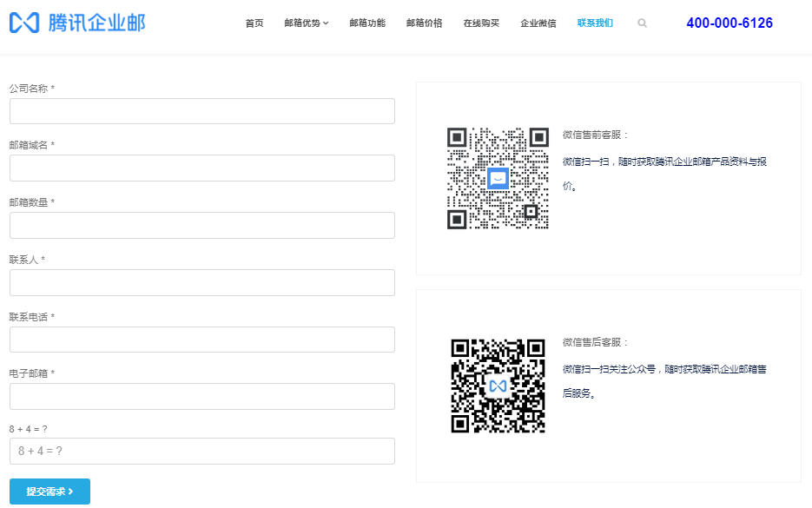Image resolution: width=812 pixels, height=508 pixels.
Task: Click the 电子邮箱 field
Action: (x=202, y=396)
